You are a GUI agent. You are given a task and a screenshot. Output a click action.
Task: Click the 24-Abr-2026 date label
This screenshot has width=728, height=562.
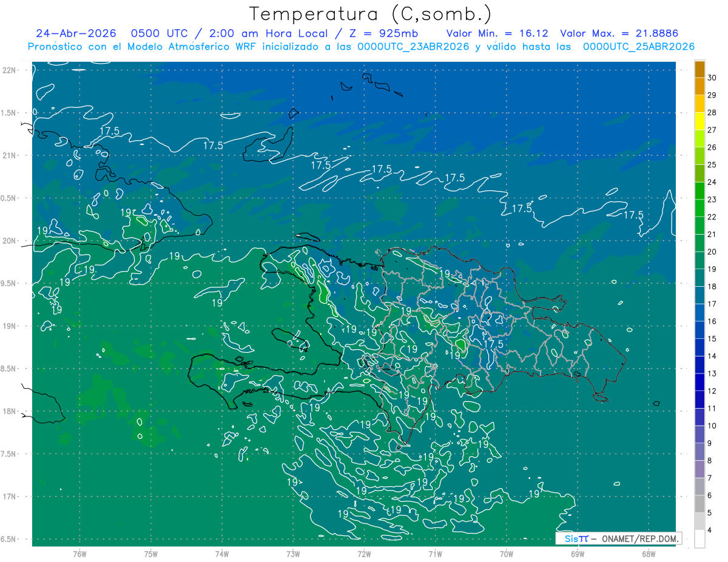point(76,33)
